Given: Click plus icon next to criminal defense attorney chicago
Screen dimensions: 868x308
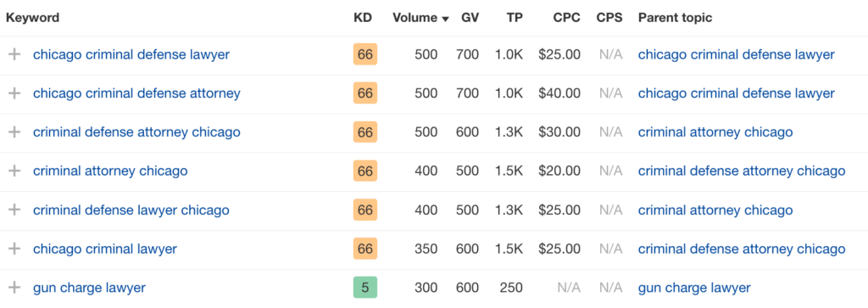Looking at the screenshot, I should tap(14, 132).
